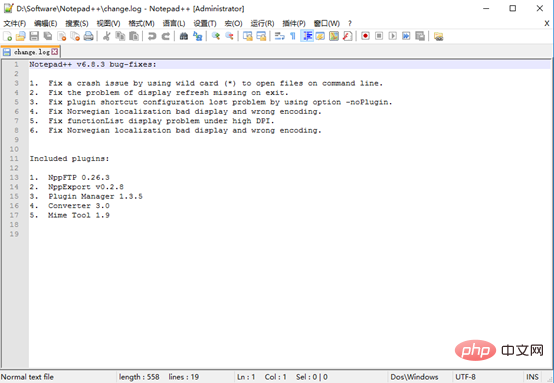
Task: Create a new file with the New icon
Action: (x=7, y=36)
